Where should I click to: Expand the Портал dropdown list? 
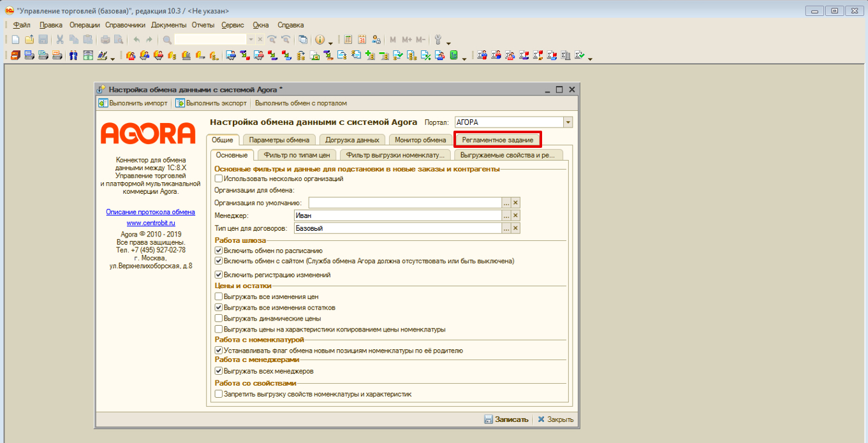(568, 122)
